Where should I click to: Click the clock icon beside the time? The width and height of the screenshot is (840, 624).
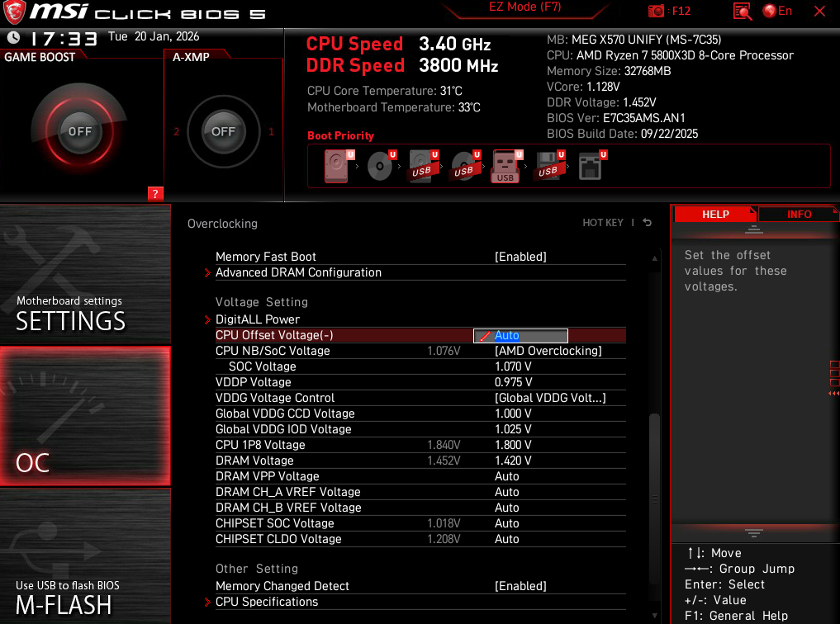point(13,37)
